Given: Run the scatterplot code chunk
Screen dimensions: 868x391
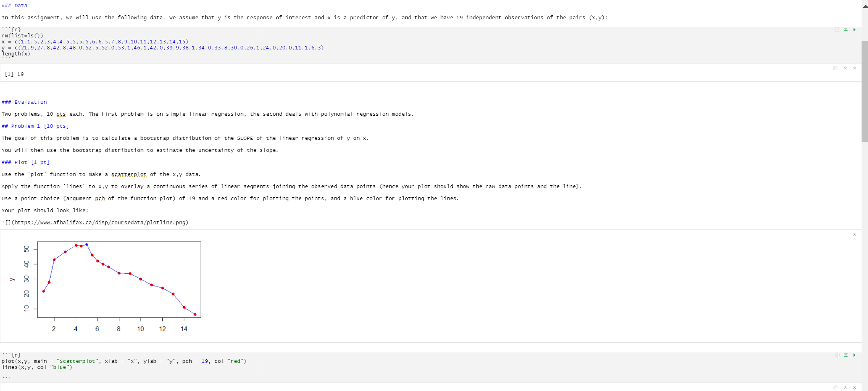Looking at the screenshot, I should 854,355.
